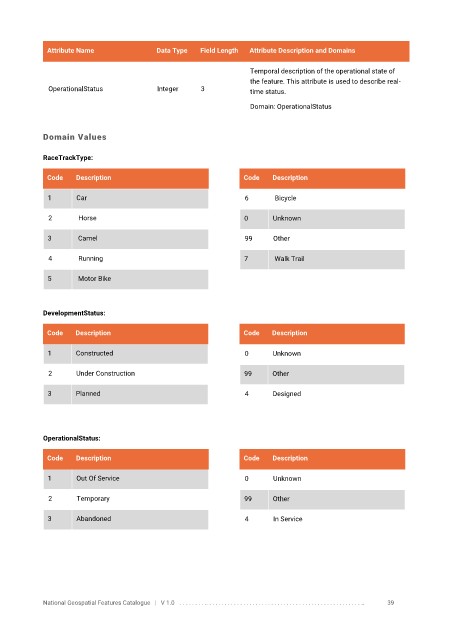Click the Camel row in RaceTrackType table

[x=126, y=238]
